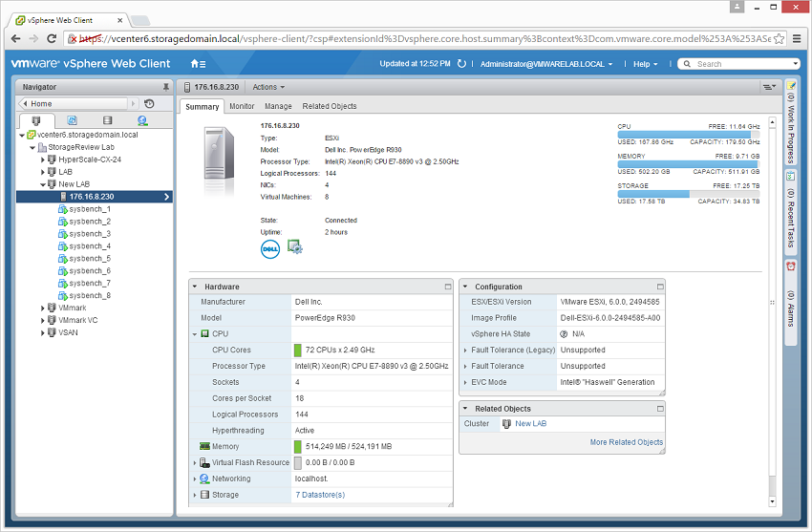Collapse the CPU section in Hardware
Screen dimensions: 812x532
(195, 334)
